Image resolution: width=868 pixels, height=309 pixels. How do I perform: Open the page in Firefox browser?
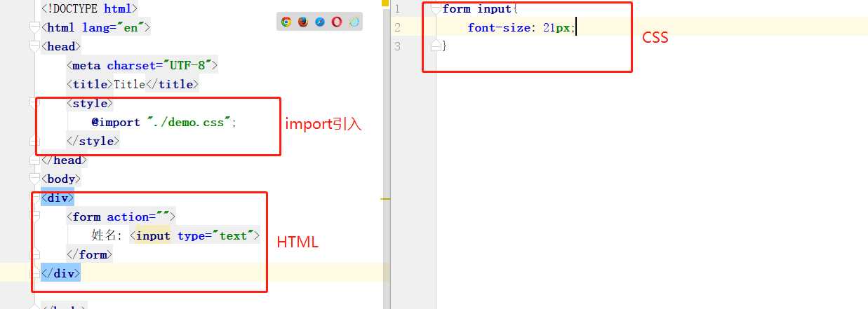click(303, 22)
